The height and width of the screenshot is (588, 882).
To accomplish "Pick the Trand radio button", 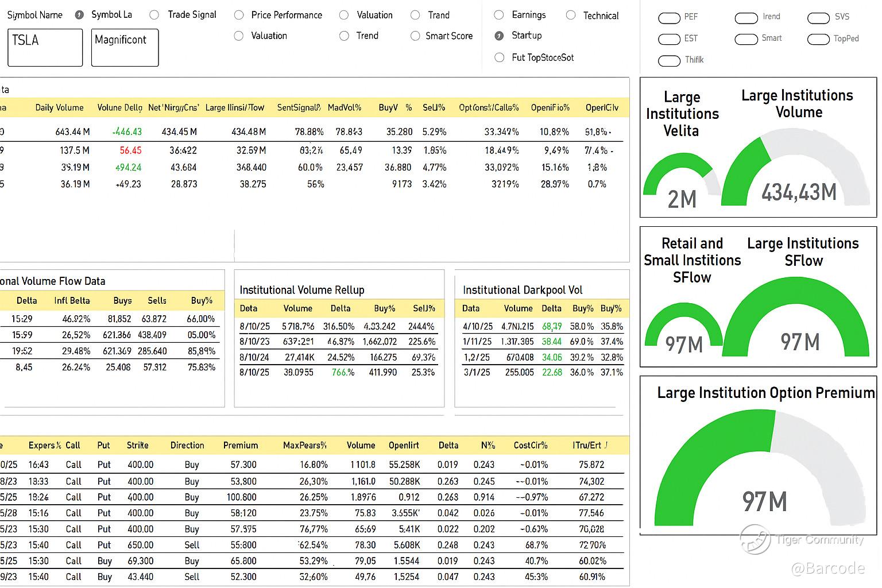I will pyautogui.click(x=415, y=16).
